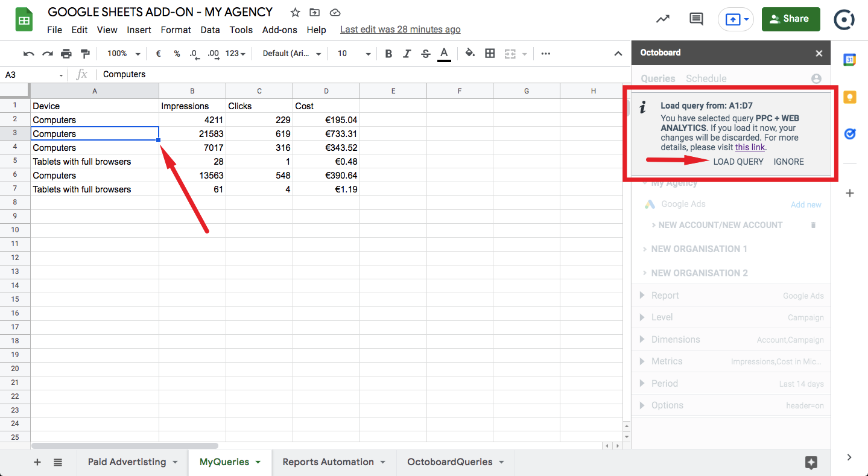Format as percent with the % icon

[x=177, y=54]
